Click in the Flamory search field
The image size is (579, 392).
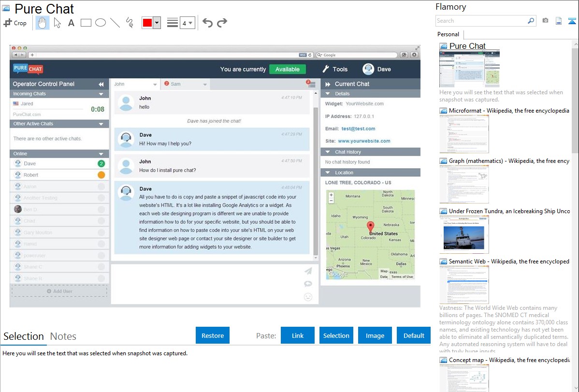click(x=481, y=21)
